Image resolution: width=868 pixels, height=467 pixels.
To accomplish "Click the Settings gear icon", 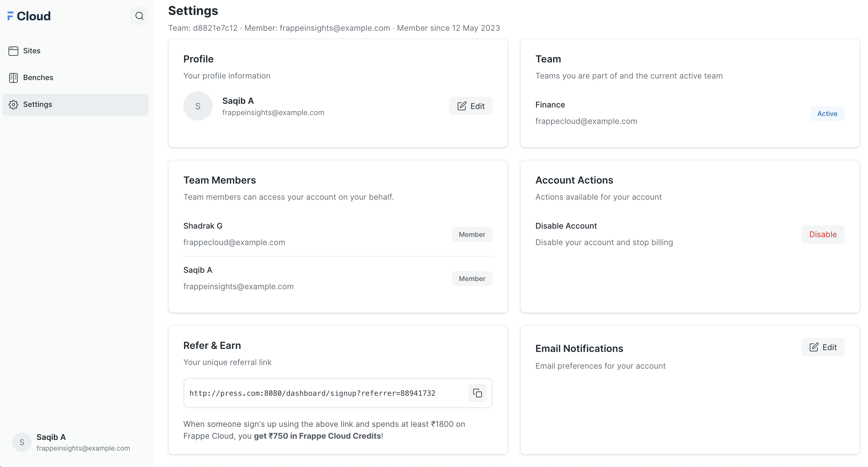I will point(13,105).
